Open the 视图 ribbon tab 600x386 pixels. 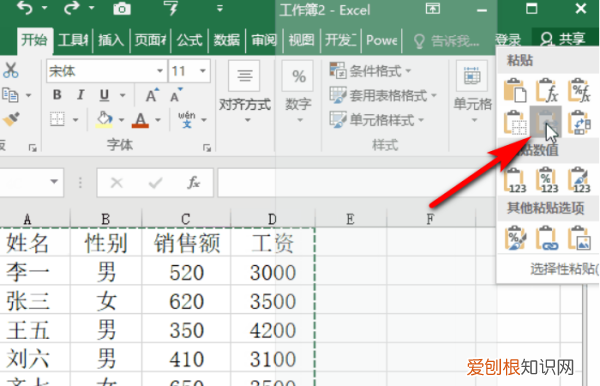click(x=301, y=40)
